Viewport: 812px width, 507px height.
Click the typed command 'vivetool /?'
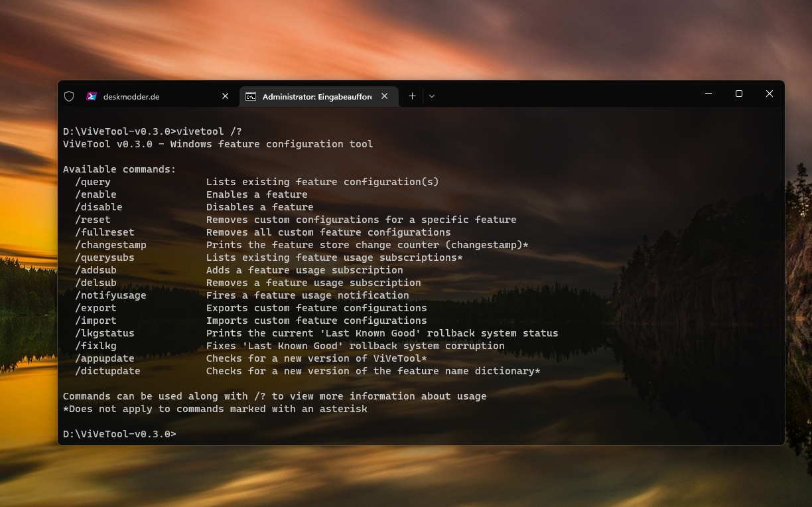[x=209, y=131]
